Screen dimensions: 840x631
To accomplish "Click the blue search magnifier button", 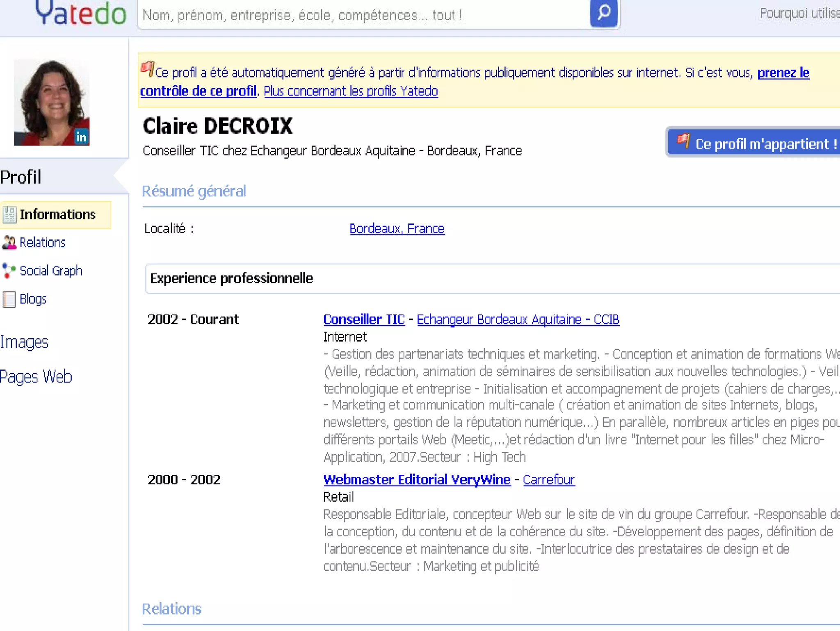I will (603, 13).
